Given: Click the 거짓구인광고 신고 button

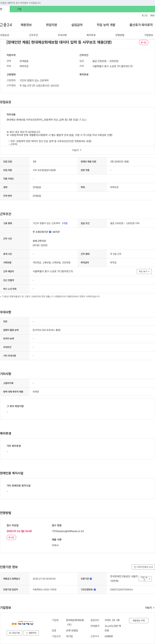Looking at the screenshot, I should (x=143, y=567).
